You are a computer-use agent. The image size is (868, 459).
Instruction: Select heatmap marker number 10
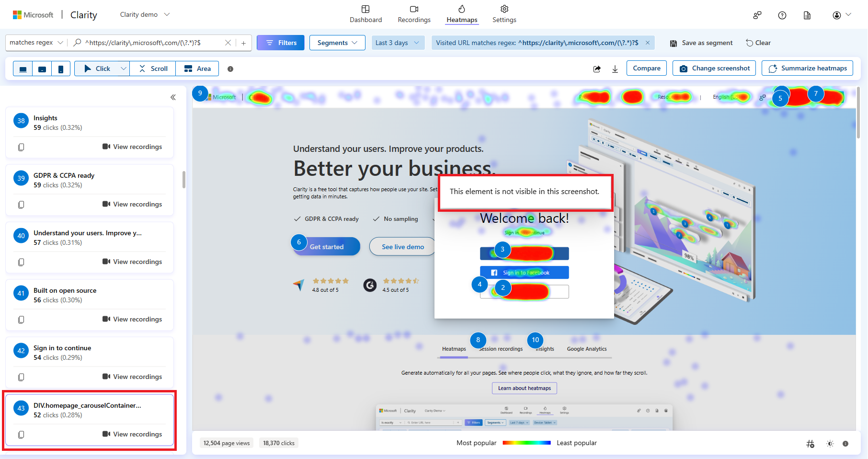click(x=536, y=340)
